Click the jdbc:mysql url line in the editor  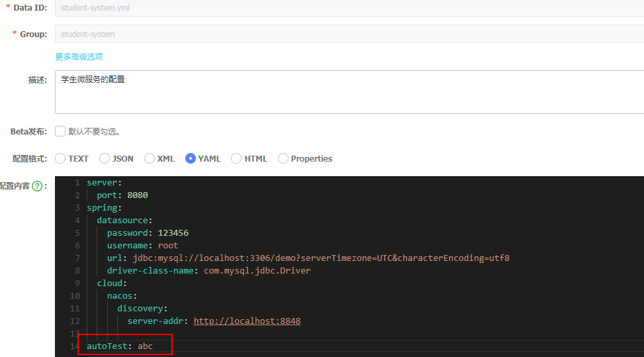click(x=318, y=258)
